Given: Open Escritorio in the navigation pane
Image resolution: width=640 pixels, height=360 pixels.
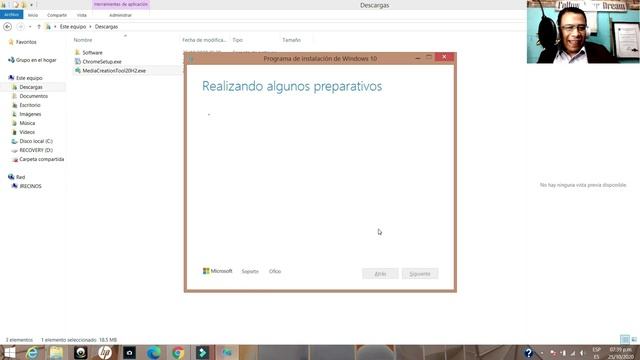Looking at the screenshot, I should (x=30, y=105).
